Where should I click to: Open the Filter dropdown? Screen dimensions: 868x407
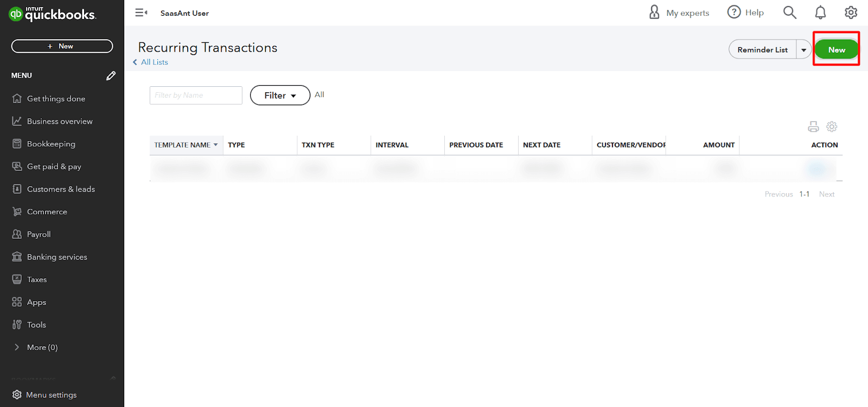(280, 95)
